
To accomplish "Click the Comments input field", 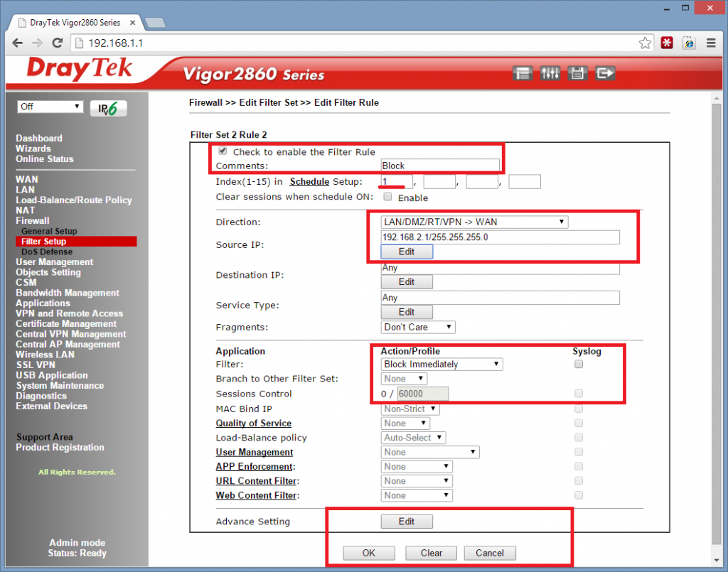I will point(440,166).
